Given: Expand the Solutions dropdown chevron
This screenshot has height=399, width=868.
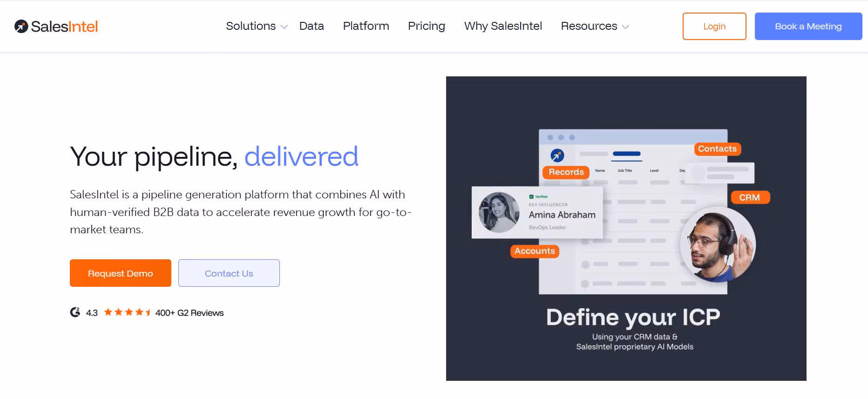Looking at the screenshot, I should click(284, 27).
